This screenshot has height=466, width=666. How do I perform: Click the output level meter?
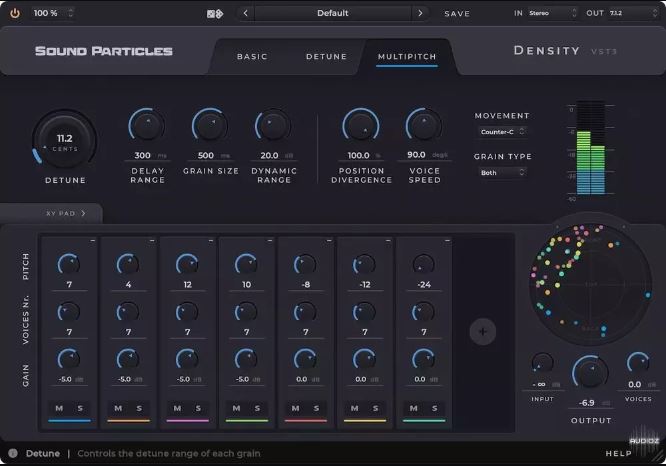pyautogui.click(x=590, y=148)
